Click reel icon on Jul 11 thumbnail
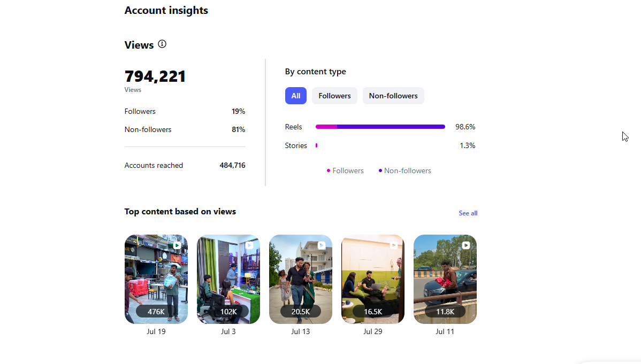641x364 pixels. point(466,245)
